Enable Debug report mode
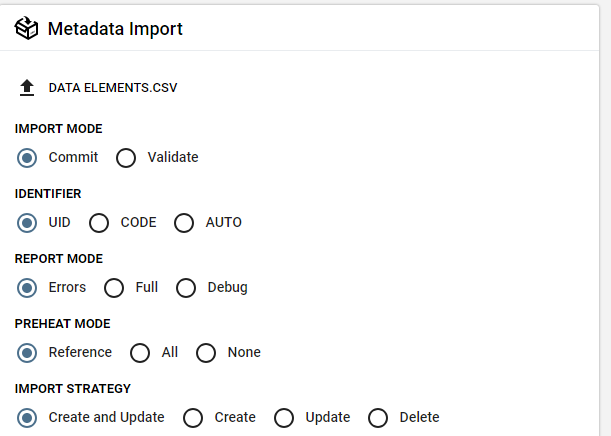The width and height of the screenshot is (611, 436). [186, 288]
